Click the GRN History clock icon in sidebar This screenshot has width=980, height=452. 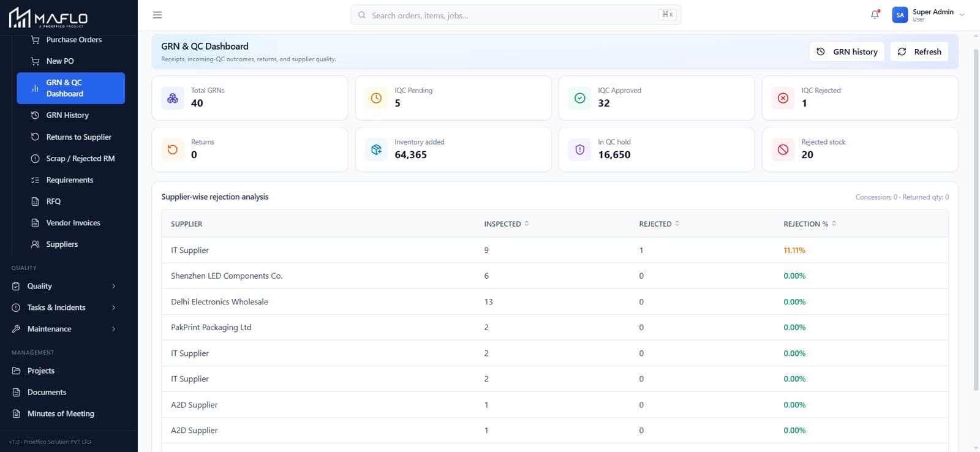coord(35,115)
